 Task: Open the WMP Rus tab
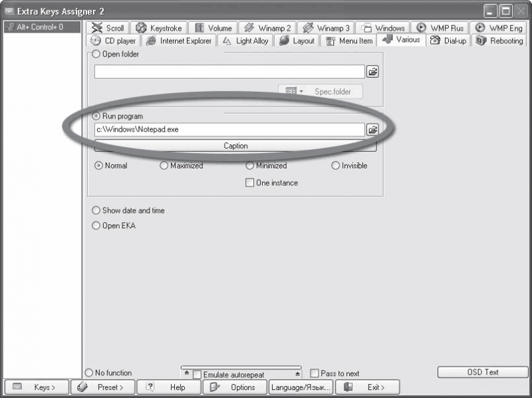pos(440,28)
